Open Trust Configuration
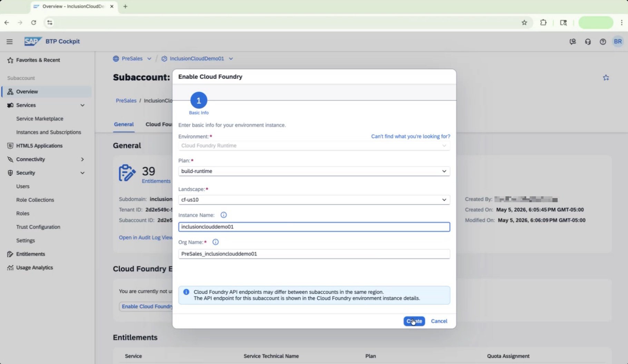This screenshot has width=628, height=364. point(38,227)
